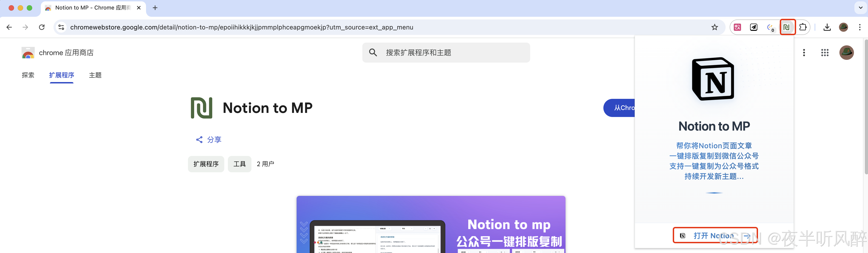Open Chrome downloads icon
Viewport: 868px width, 253px height.
coord(827,27)
